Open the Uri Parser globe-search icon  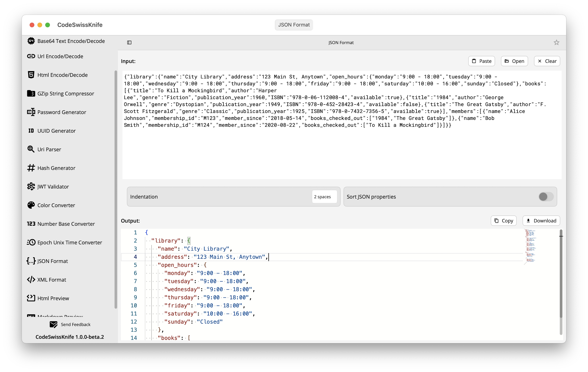tap(31, 149)
